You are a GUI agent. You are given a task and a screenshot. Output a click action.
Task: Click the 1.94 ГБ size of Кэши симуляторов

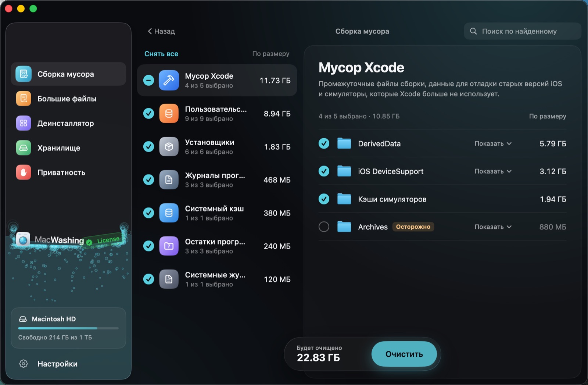[x=553, y=199]
